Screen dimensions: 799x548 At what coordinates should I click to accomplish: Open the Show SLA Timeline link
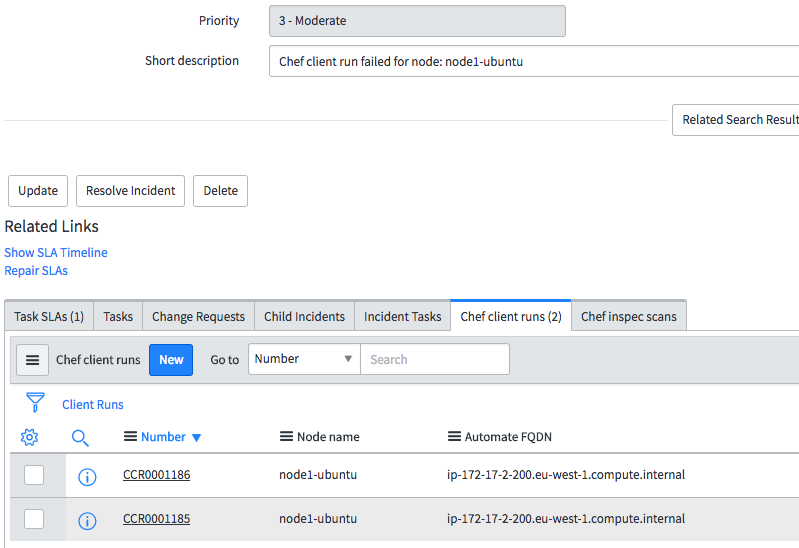[56, 252]
